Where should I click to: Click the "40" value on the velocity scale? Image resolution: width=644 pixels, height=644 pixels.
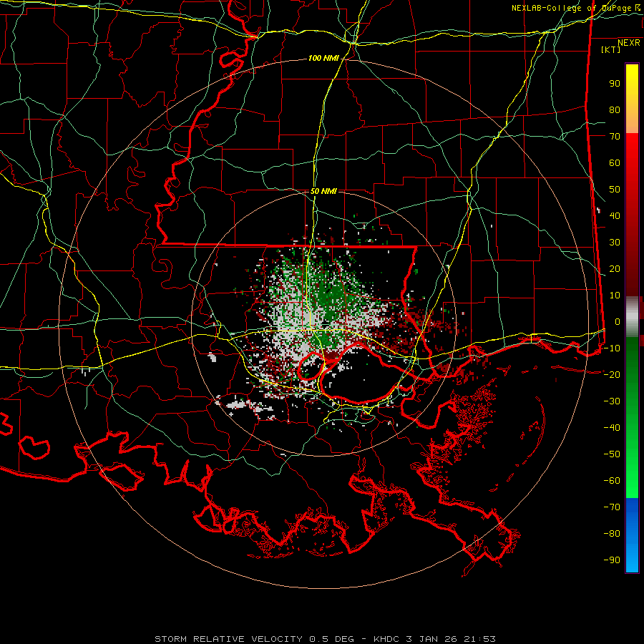(x=615, y=216)
